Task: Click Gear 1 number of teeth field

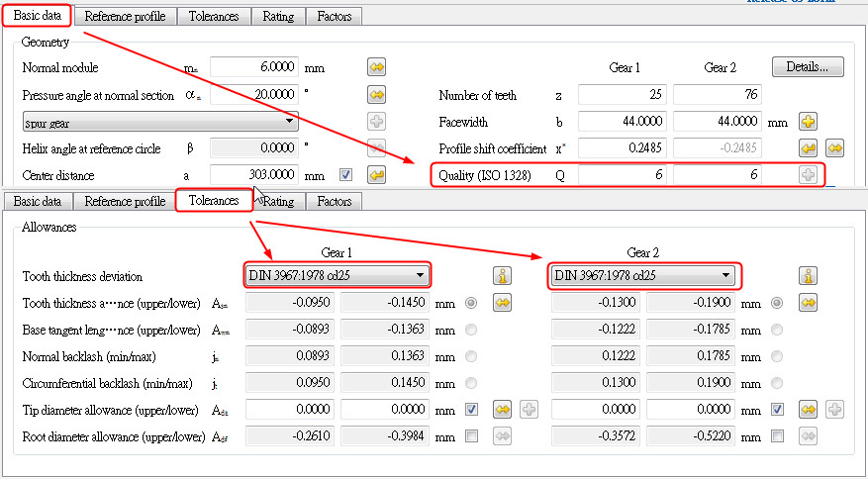Action: pyautogui.click(x=623, y=95)
